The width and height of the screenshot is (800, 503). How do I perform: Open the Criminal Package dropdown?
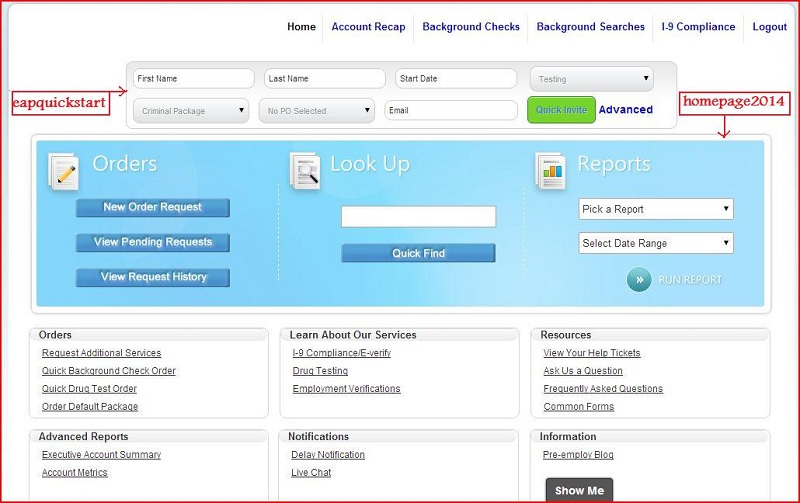pos(191,111)
